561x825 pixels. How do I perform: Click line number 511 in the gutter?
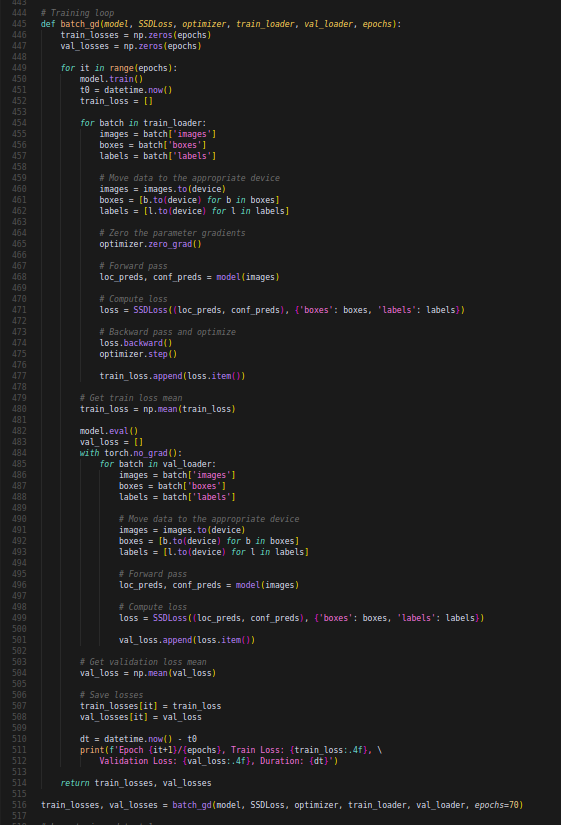(19, 750)
